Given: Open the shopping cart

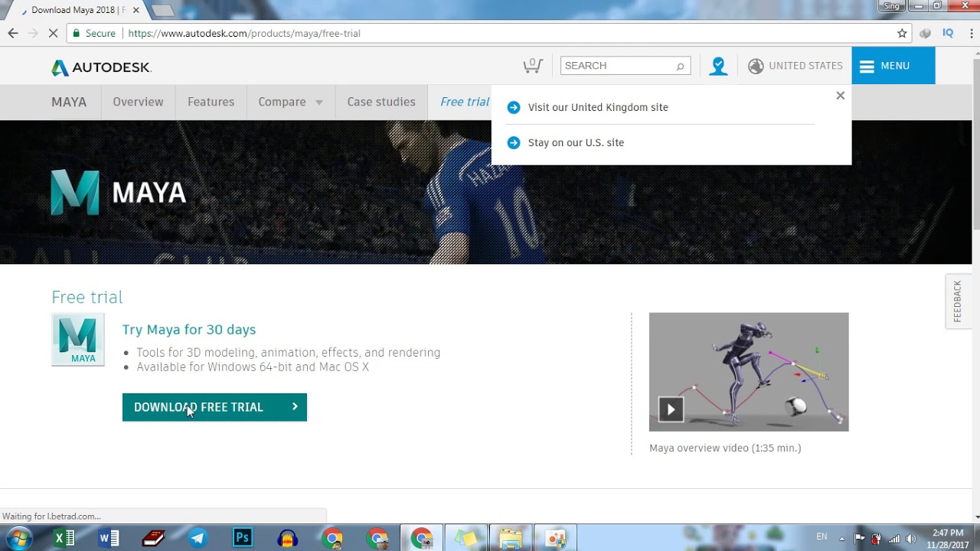Looking at the screenshot, I should point(533,66).
